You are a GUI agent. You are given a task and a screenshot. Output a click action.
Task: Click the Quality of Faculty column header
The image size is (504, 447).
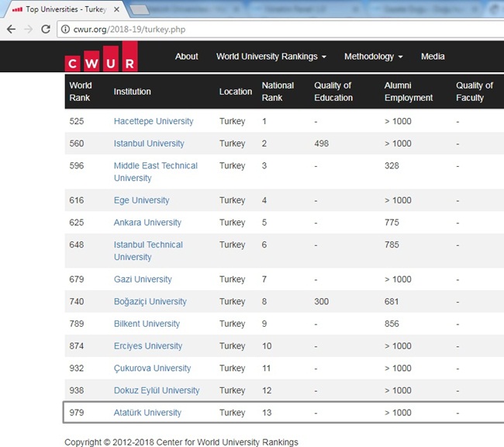pos(474,92)
